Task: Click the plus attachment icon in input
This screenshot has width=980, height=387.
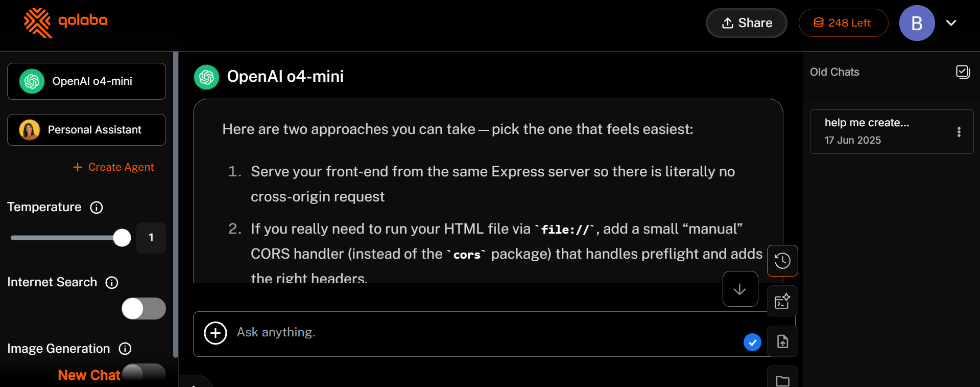Action: 216,333
